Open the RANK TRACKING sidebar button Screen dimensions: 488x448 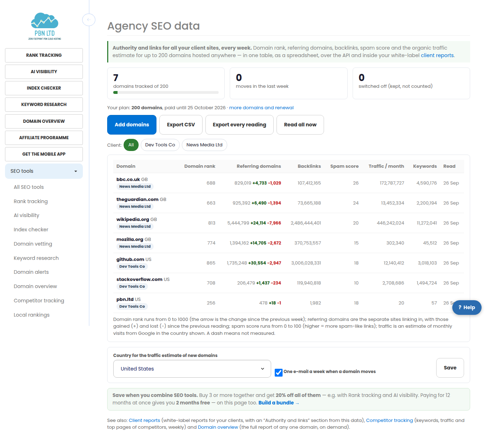44,55
